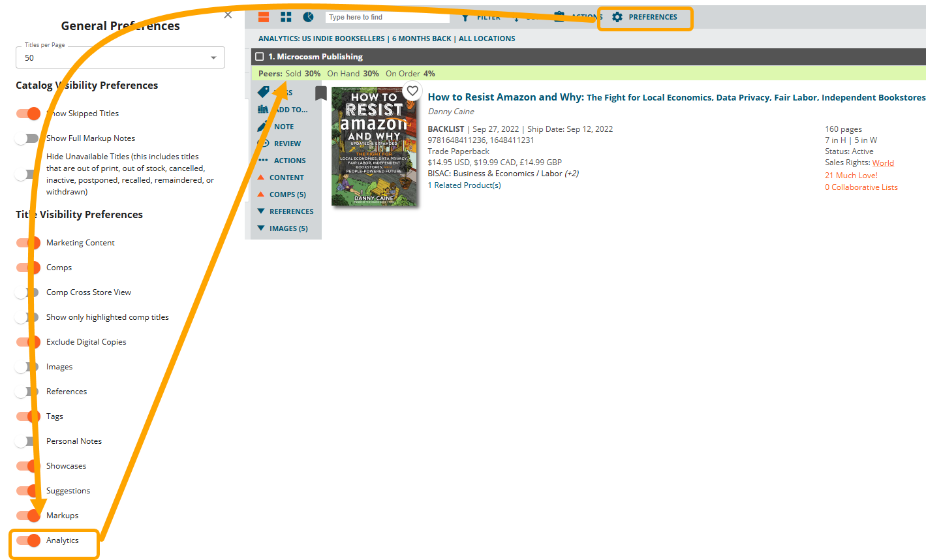Click the speech bubble Review icon
Image resolution: width=926 pixels, height=560 pixels.
pyautogui.click(x=263, y=144)
